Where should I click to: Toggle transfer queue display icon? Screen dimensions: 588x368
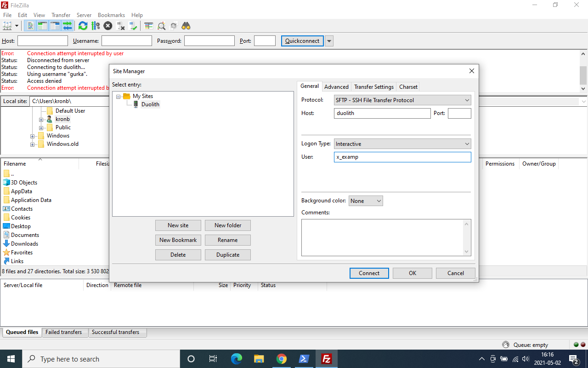[68, 26]
